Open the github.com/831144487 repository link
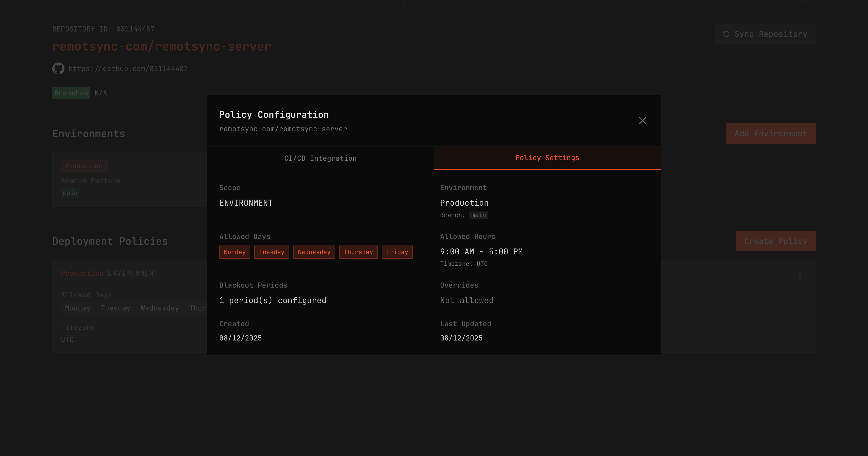Viewport: 868px width, 456px height. [x=128, y=69]
